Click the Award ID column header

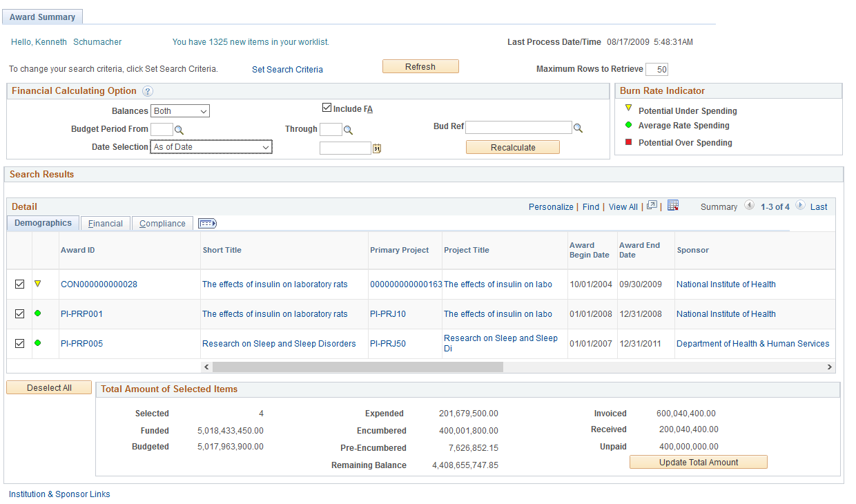78,250
